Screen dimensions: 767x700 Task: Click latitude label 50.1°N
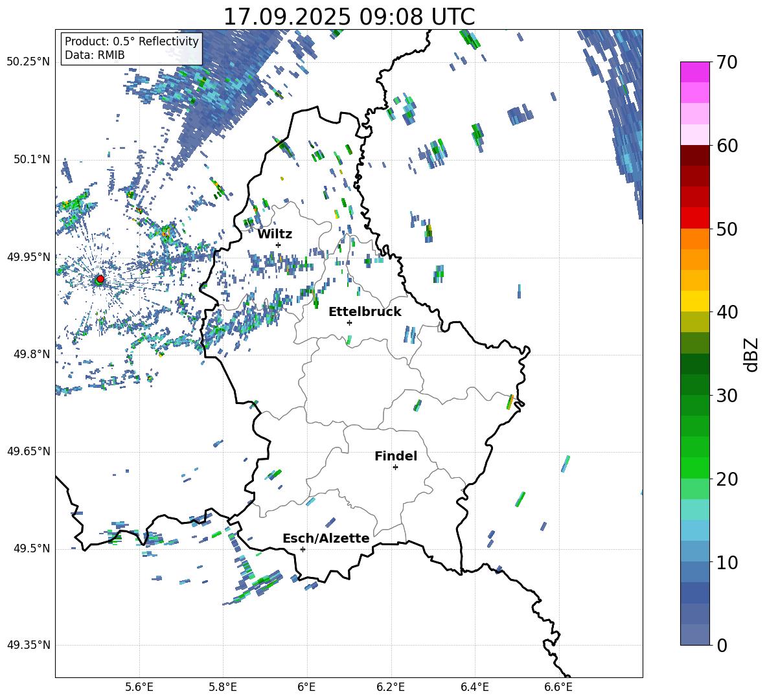[x=32, y=160]
